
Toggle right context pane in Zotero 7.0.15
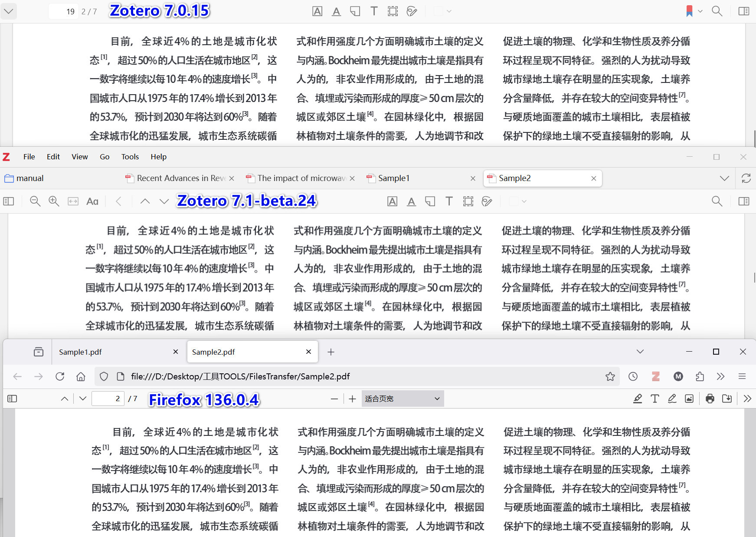[x=744, y=11]
